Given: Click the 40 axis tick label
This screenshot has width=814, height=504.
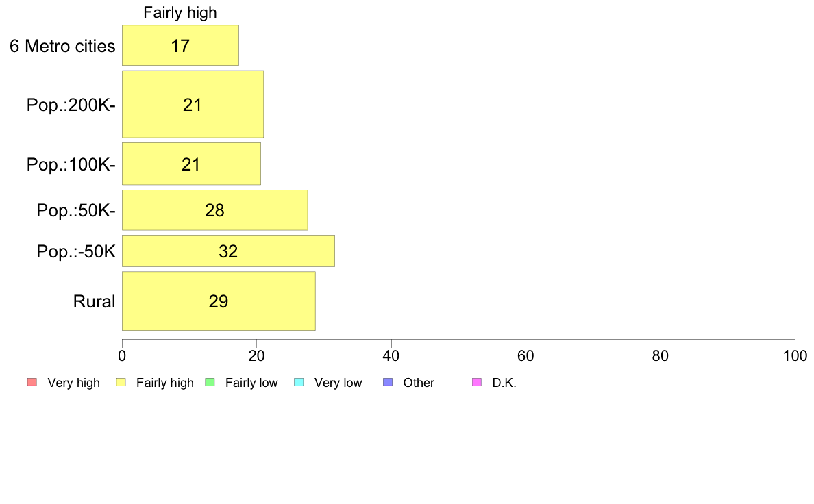Looking at the screenshot, I should pyautogui.click(x=391, y=355).
